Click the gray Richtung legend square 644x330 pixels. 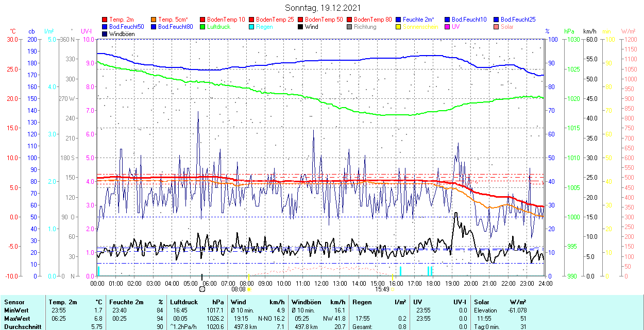click(350, 27)
